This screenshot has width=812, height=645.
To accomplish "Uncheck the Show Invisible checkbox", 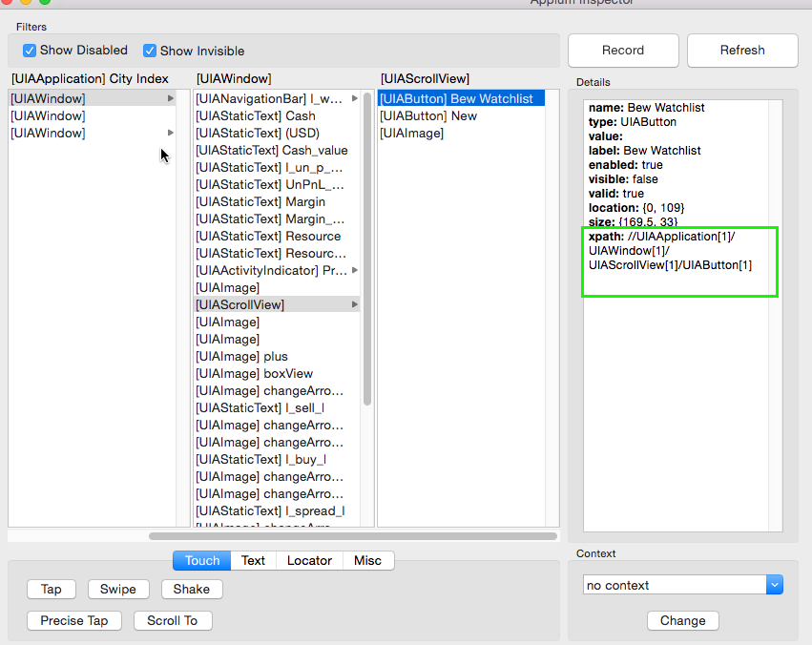I will click(150, 51).
